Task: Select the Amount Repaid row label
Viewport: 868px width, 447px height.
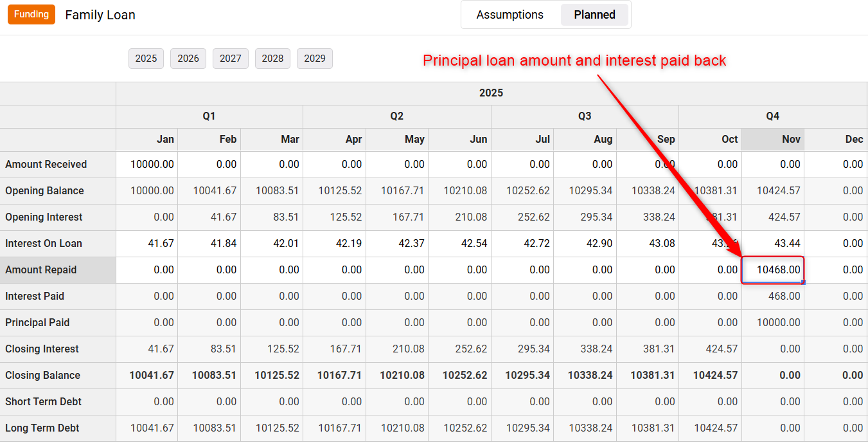Action: click(58, 270)
